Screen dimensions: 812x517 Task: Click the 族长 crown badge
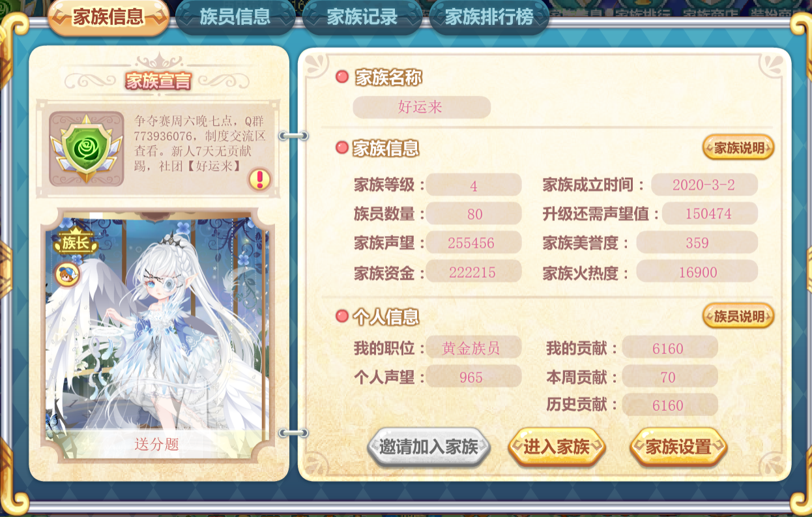click(76, 241)
